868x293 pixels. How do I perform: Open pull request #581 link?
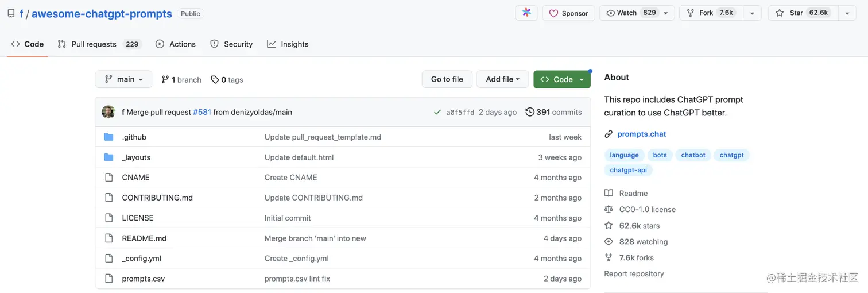[202, 112]
